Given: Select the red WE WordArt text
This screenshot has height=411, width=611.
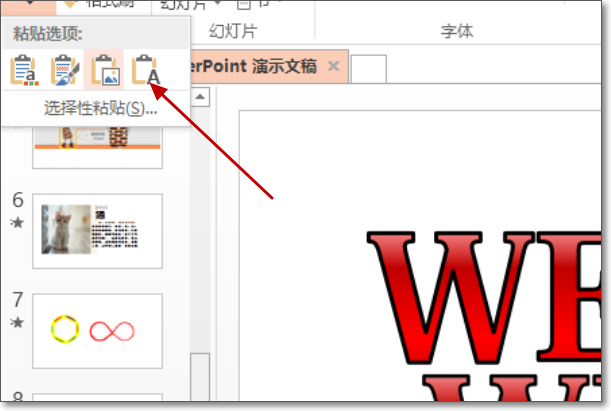Looking at the screenshot, I should point(483,296).
